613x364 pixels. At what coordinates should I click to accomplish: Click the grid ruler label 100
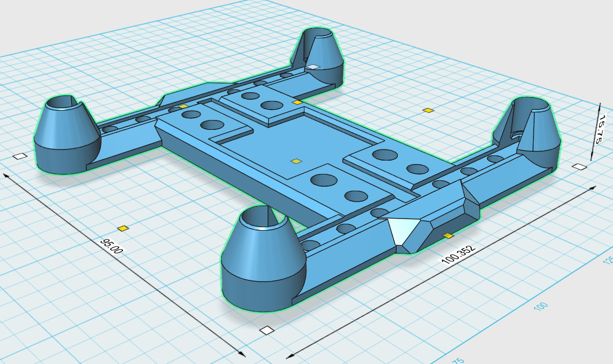coord(541,306)
